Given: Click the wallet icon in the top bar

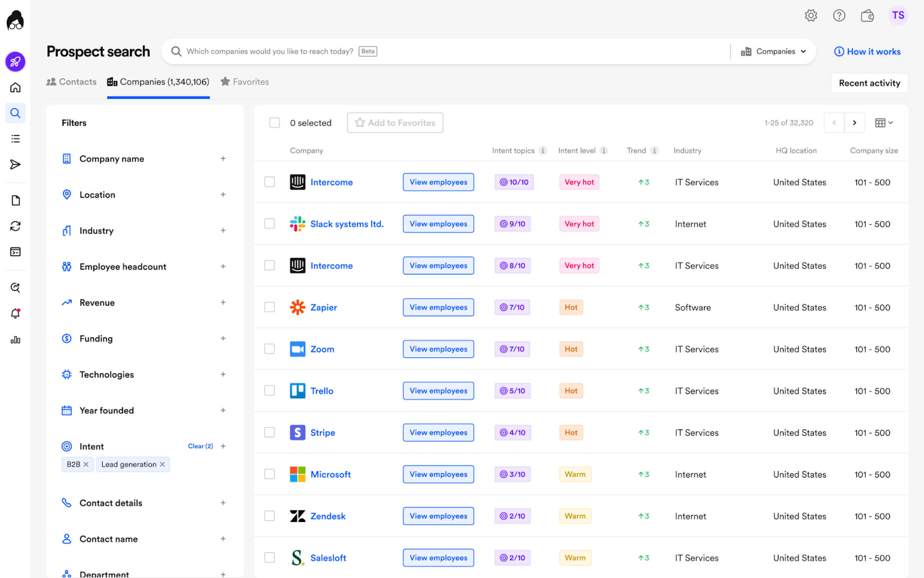Looking at the screenshot, I should (867, 16).
